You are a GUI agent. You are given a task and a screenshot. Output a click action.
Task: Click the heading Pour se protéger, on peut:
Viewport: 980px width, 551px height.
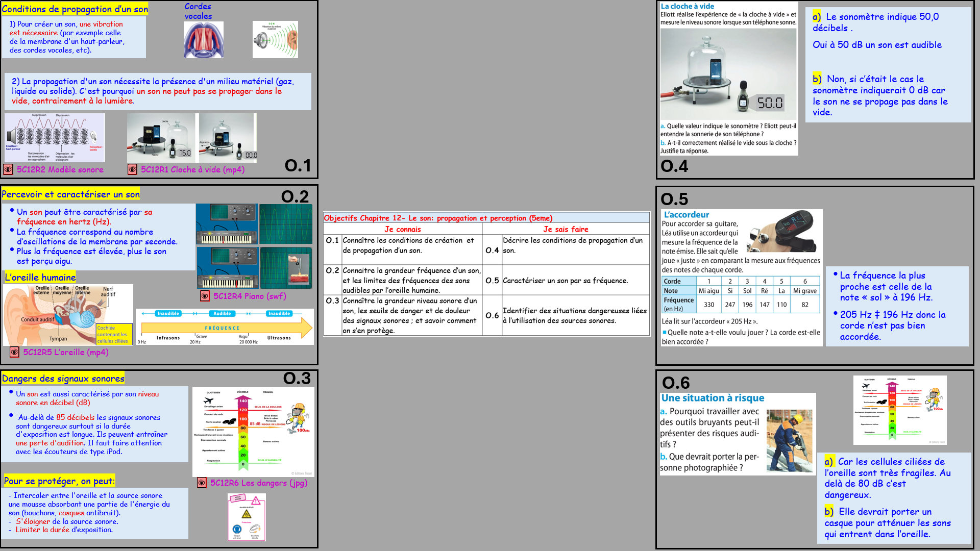59,481
